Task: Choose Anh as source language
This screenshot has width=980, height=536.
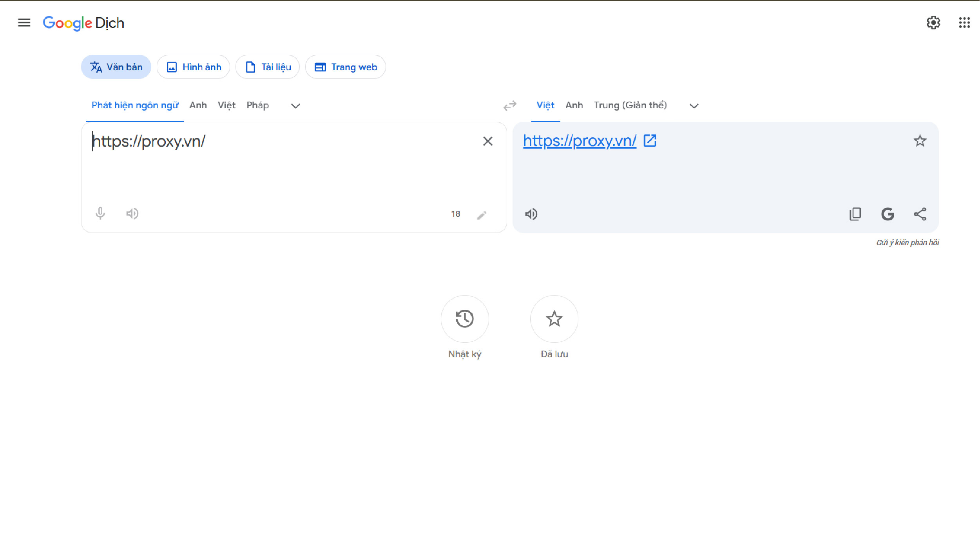Action: (x=198, y=105)
